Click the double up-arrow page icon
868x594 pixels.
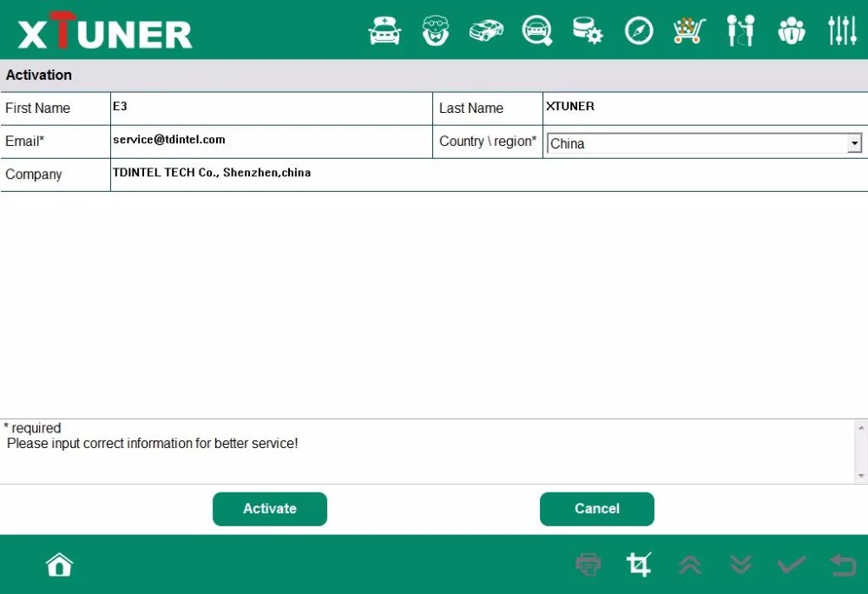point(690,564)
